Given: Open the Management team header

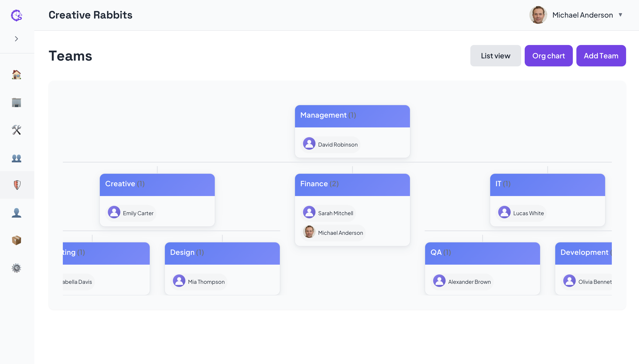Looking at the screenshot, I should point(352,115).
